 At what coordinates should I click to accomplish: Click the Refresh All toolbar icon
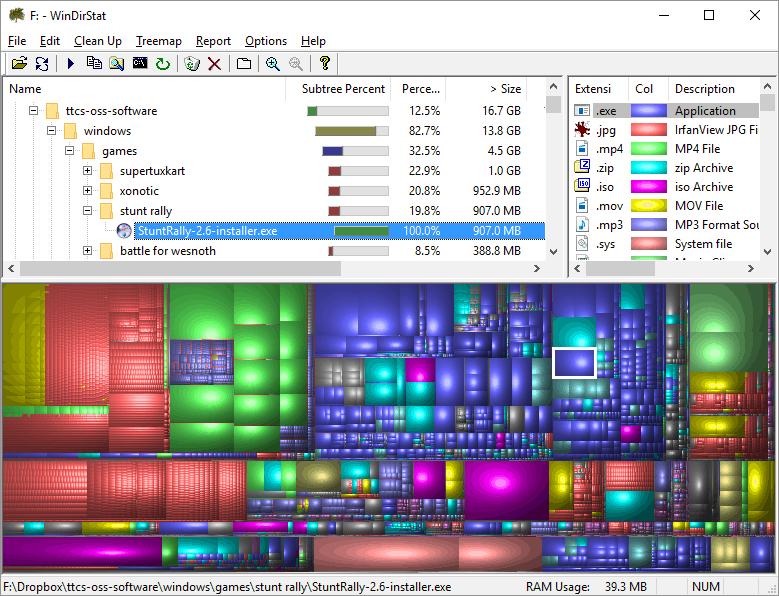coord(42,64)
